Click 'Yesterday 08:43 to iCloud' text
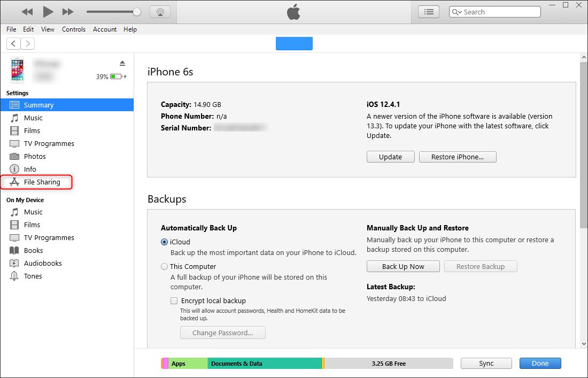This screenshot has height=378, width=588. 406,299
